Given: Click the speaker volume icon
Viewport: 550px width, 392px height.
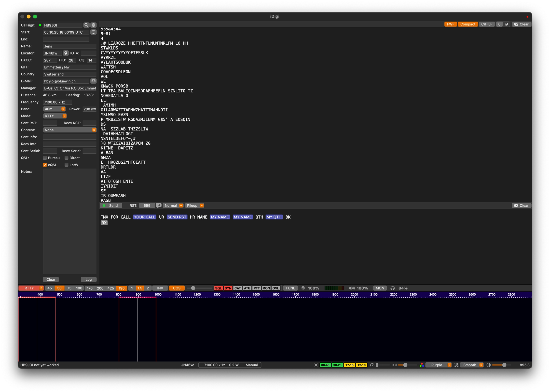Looking at the screenshot, I should [x=351, y=288].
